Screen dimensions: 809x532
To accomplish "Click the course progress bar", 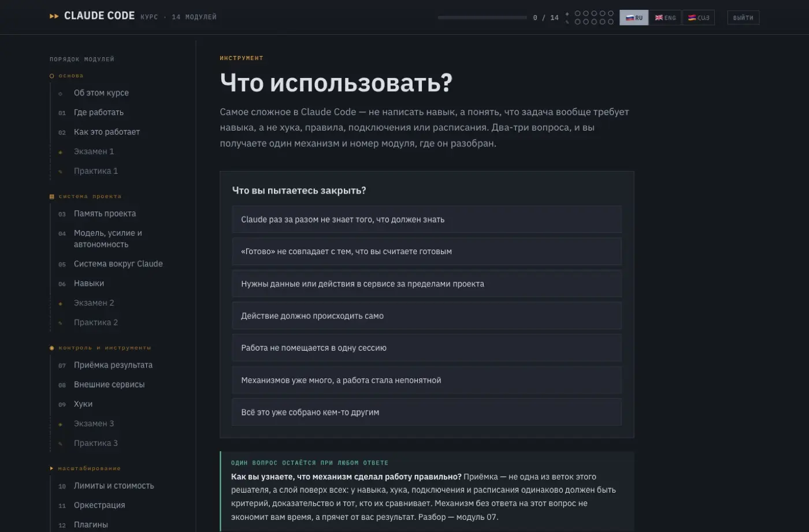I will pyautogui.click(x=482, y=17).
